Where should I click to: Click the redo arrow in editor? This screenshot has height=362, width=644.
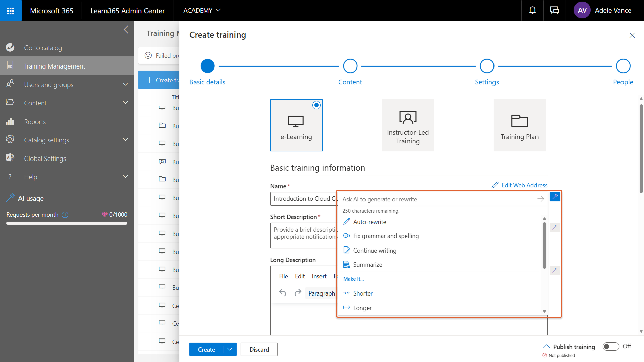point(298,293)
